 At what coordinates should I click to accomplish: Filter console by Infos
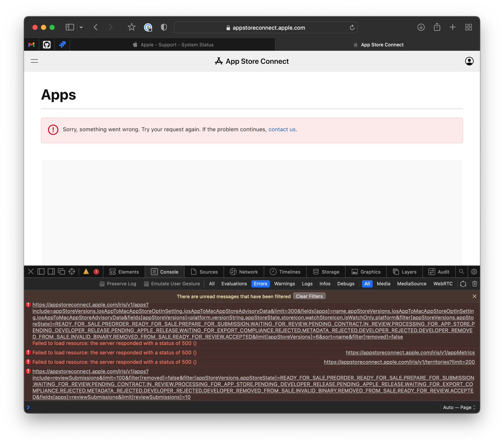pyautogui.click(x=325, y=284)
